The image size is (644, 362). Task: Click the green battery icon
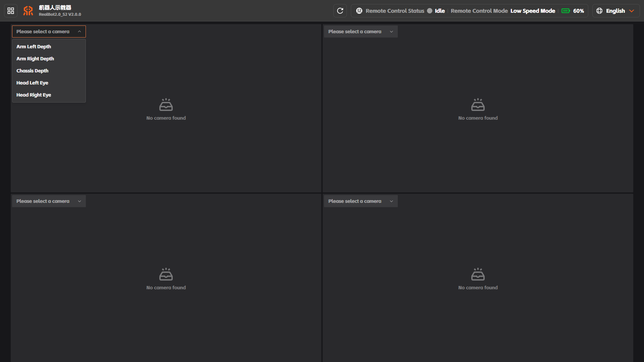coord(566,11)
